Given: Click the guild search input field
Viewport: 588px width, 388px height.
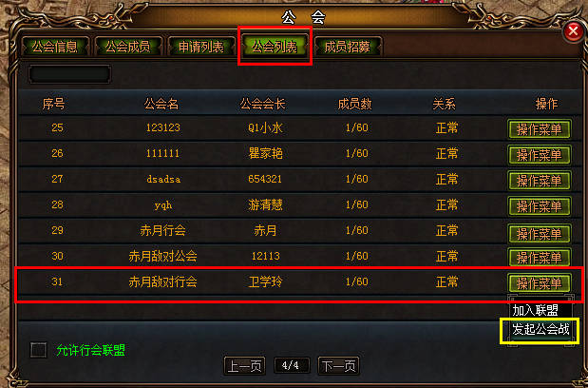Looking at the screenshot, I should [69, 74].
